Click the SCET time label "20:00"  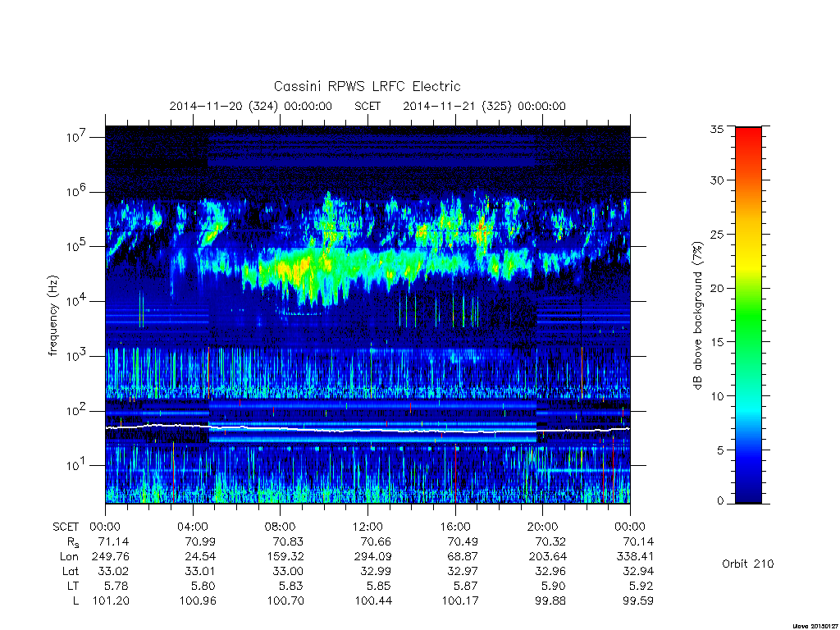(543, 527)
